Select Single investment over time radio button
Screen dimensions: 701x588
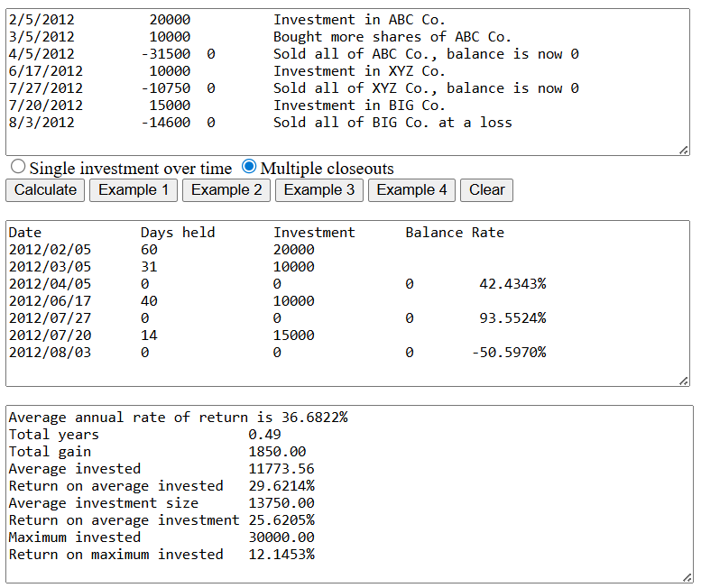18,167
